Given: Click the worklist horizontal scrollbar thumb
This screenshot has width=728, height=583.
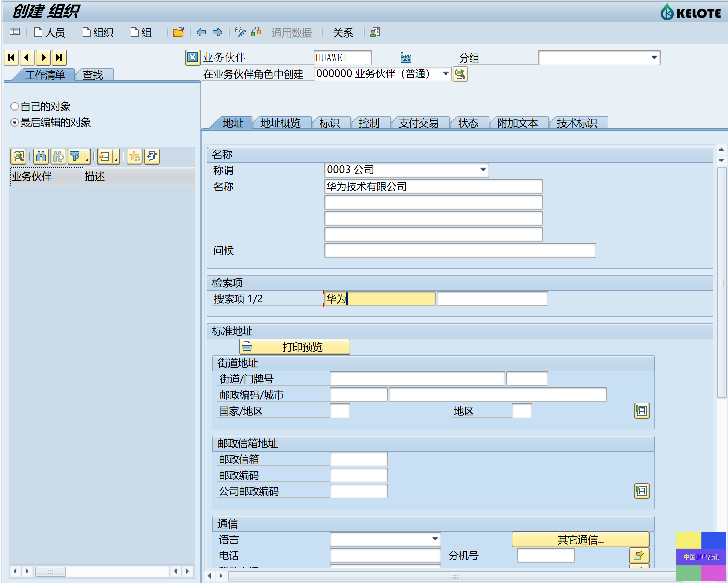Looking at the screenshot, I should pyautogui.click(x=50, y=572).
